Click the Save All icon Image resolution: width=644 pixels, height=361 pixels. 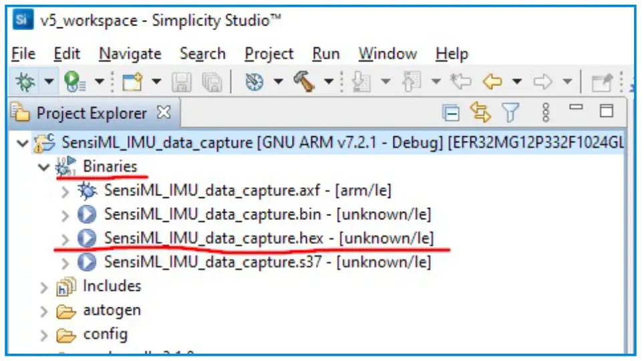tap(212, 82)
